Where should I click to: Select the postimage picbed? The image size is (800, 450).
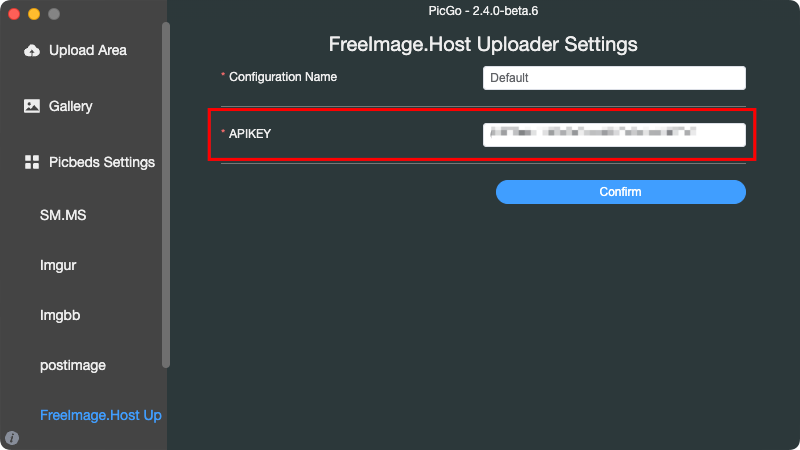73,365
